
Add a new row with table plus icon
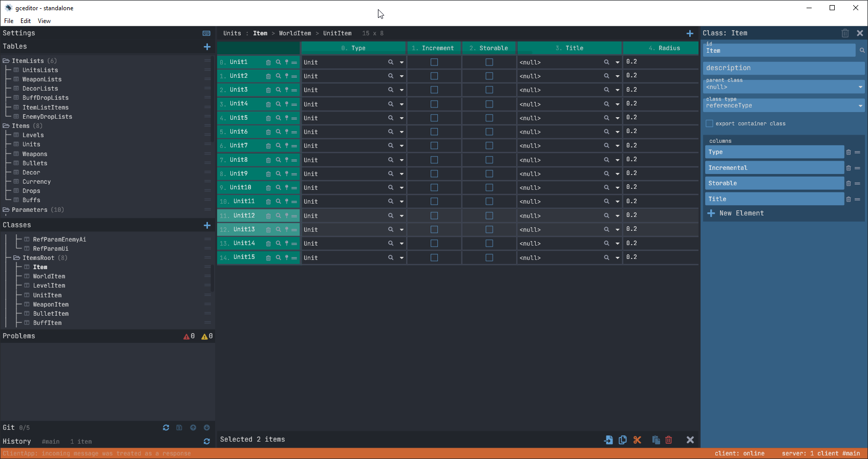click(x=690, y=33)
